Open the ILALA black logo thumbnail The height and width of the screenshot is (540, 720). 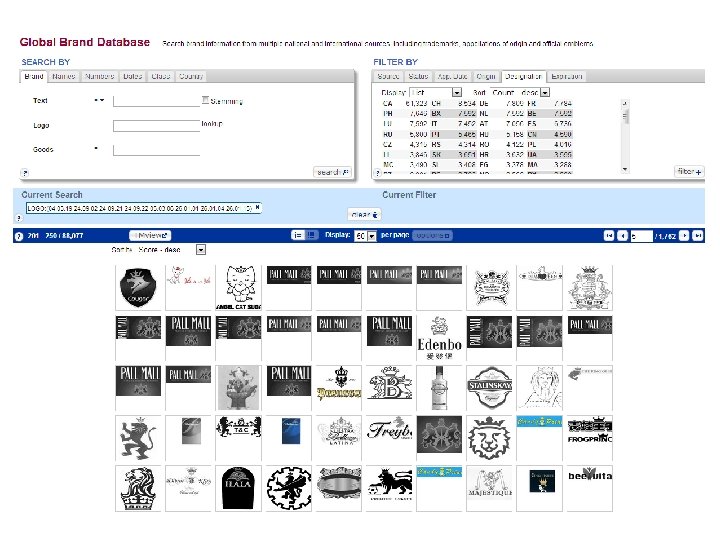[x=238, y=488]
